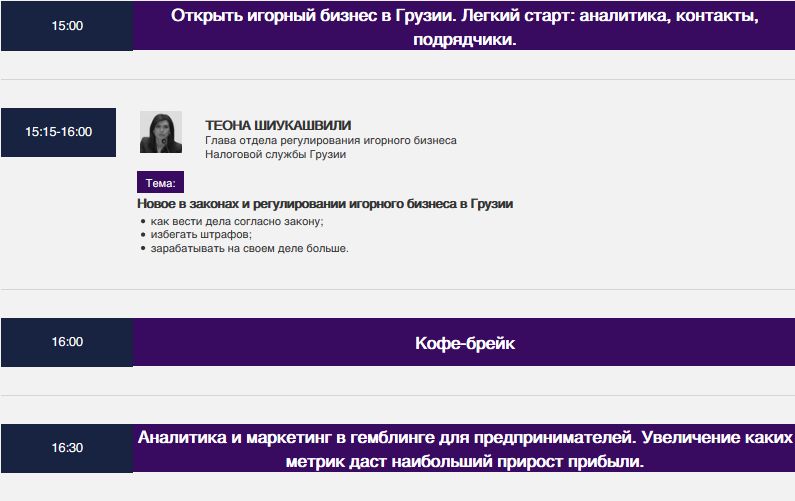This screenshot has height=501, width=795.
Task: Select the 15:15-16:00 time slot
Action: 58,132
